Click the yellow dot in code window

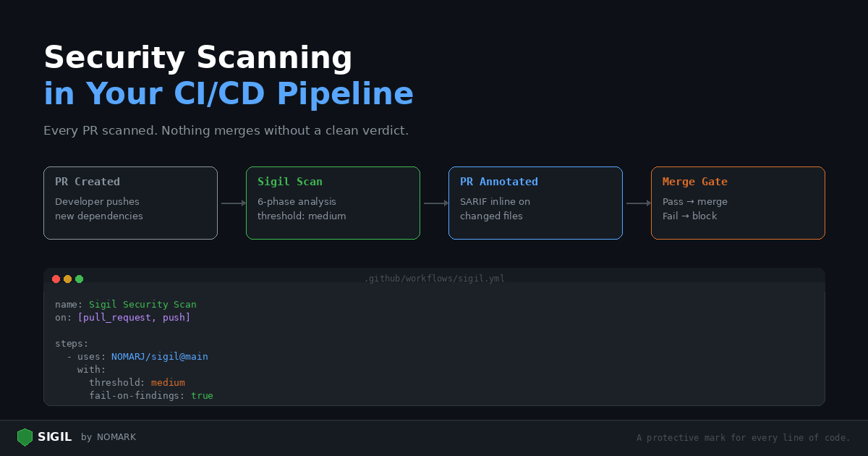68,279
